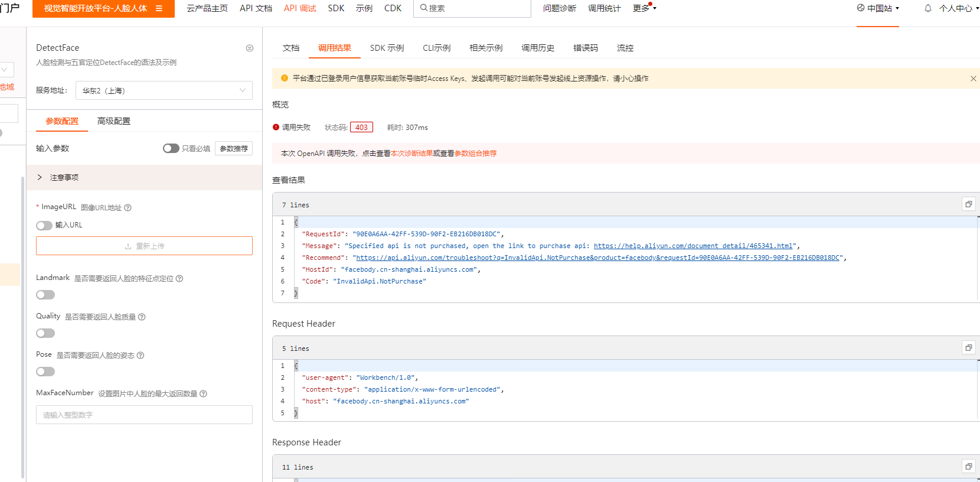Image resolution: width=980 pixels, height=482 pixels.
Task: Click the 重新上传 upload button
Action: click(144, 246)
